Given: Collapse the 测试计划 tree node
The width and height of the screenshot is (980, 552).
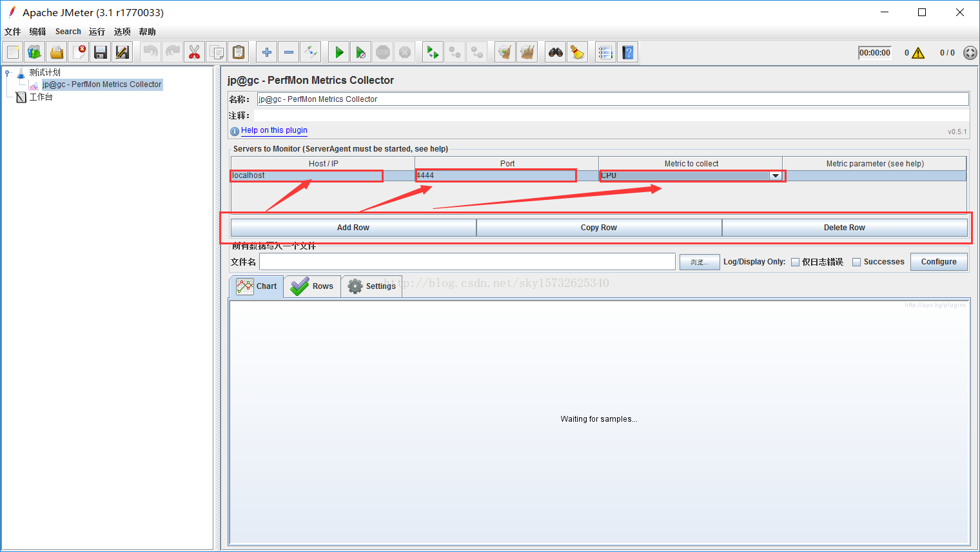Looking at the screenshot, I should pyautogui.click(x=8, y=73).
